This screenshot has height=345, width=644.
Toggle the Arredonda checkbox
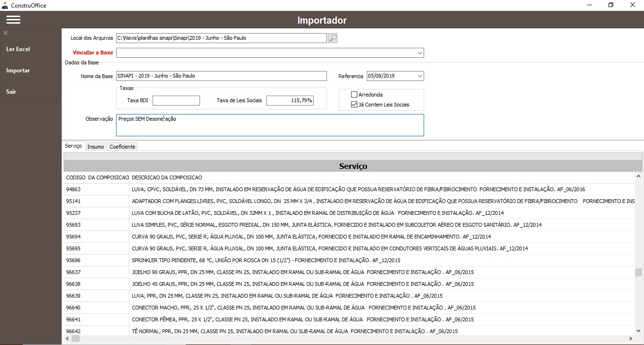(x=354, y=95)
